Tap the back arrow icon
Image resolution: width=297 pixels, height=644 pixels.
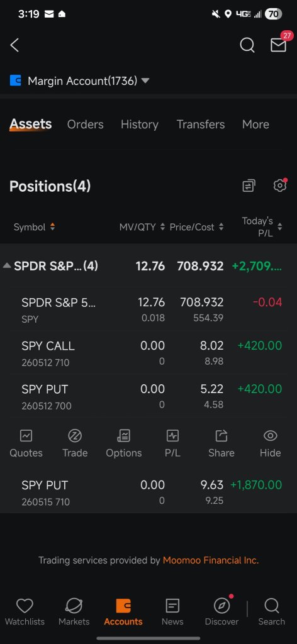point(15,45)
